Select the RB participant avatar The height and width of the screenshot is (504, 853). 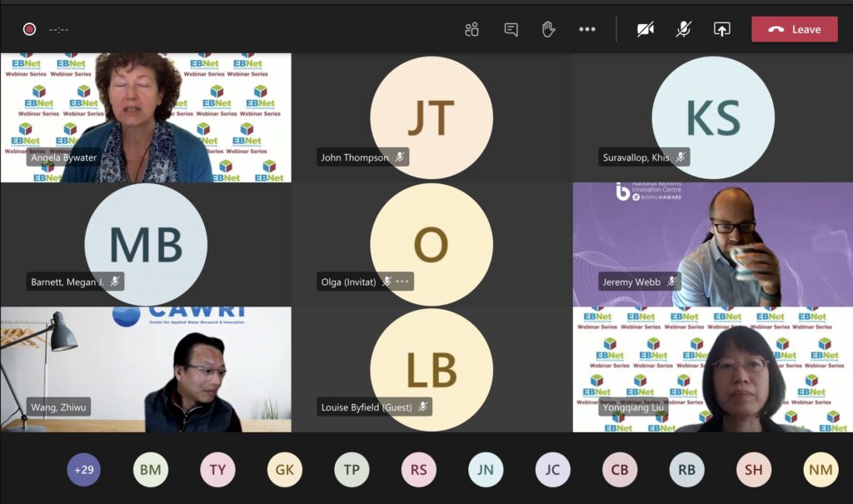686,469
